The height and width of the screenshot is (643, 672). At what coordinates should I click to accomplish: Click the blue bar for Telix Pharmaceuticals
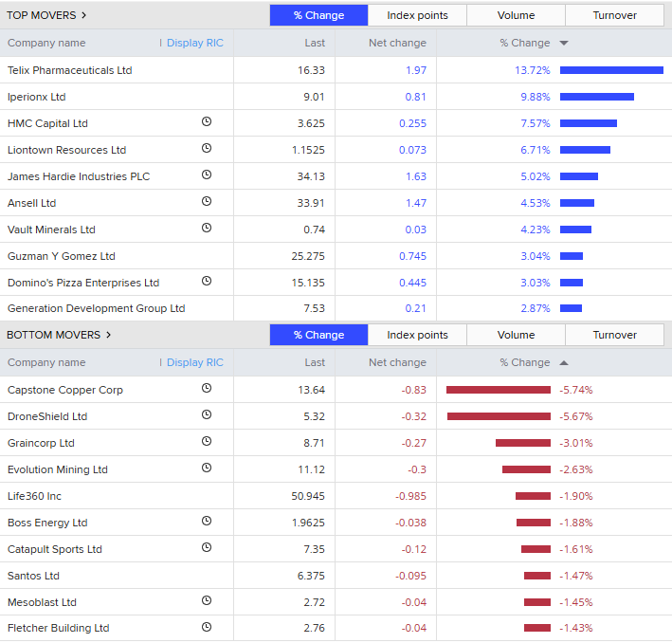611,70
